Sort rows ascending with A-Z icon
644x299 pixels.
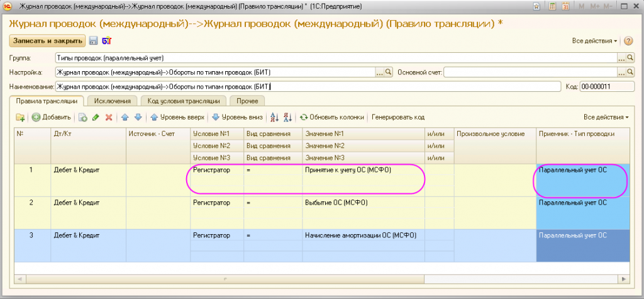point(274,117)
